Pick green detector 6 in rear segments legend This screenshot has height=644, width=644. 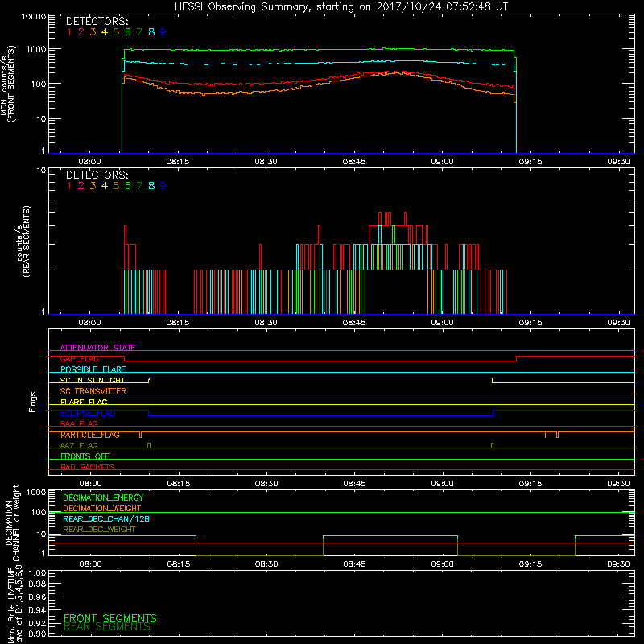point(128,186)
